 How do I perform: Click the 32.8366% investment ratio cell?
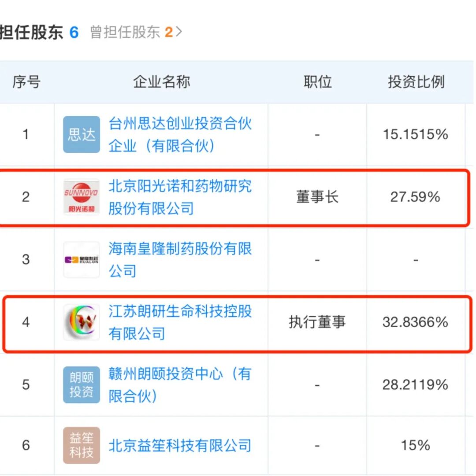[x=415, y=322]
